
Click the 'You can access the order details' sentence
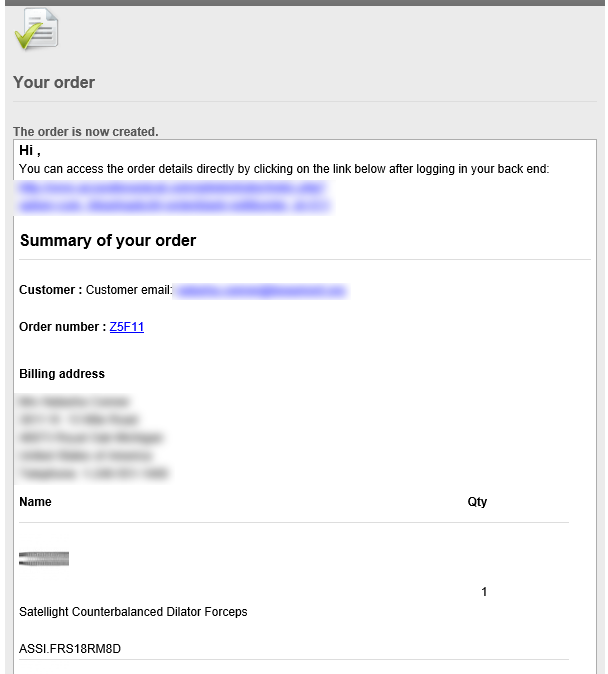pos(284,168)
